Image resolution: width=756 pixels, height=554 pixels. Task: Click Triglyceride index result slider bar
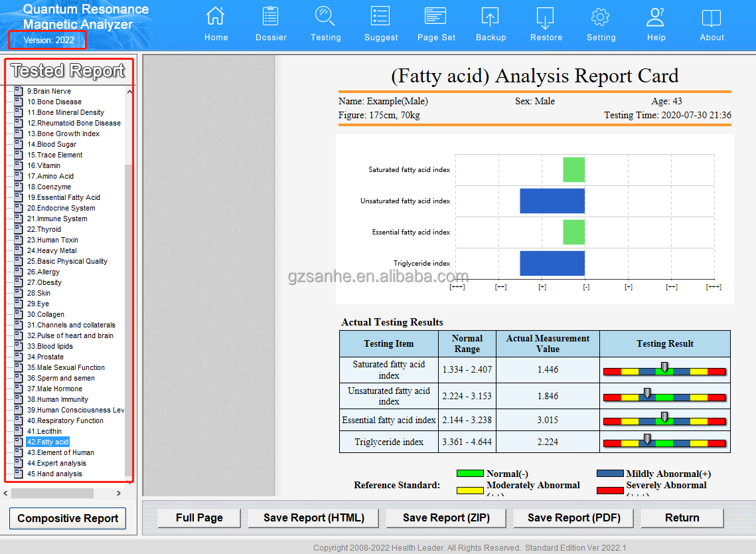(x=664, y=442)
